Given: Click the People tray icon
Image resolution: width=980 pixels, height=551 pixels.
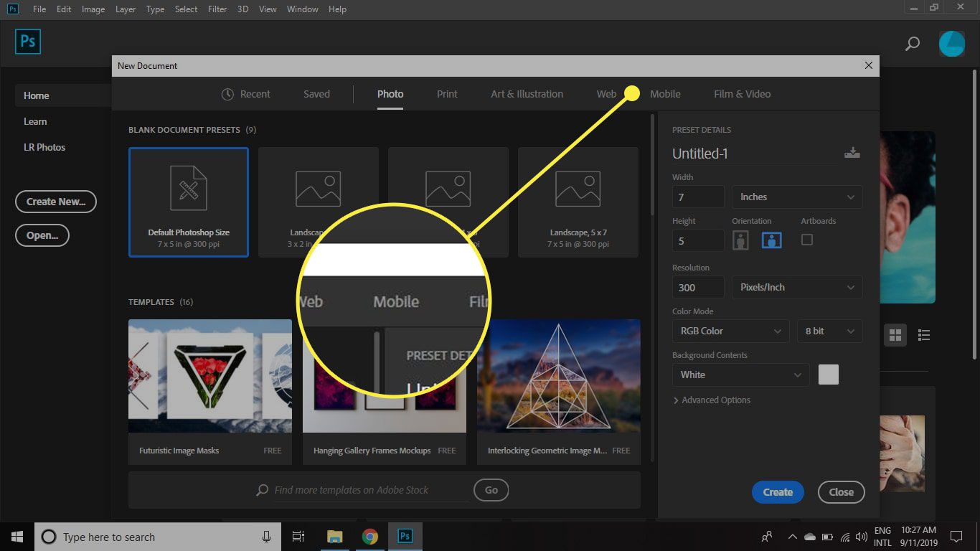Looking at the screenshot, I should tap(767, 537).
